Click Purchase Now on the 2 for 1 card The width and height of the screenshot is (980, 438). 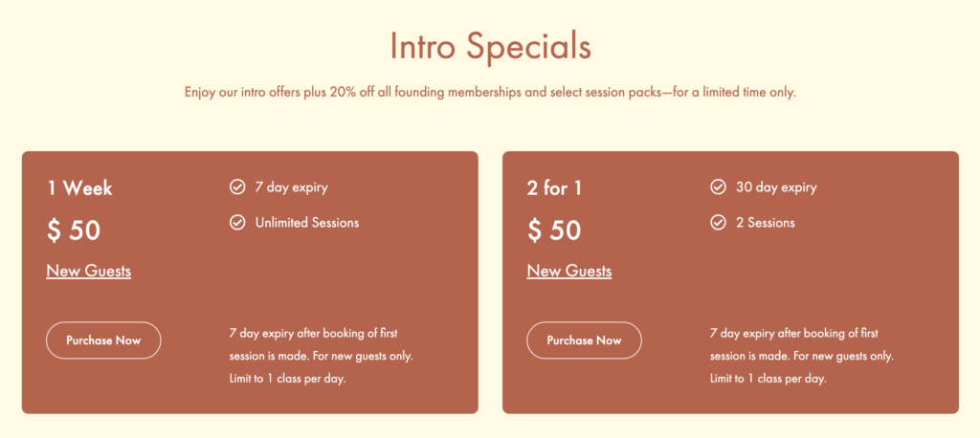click(x=585, y=340)
